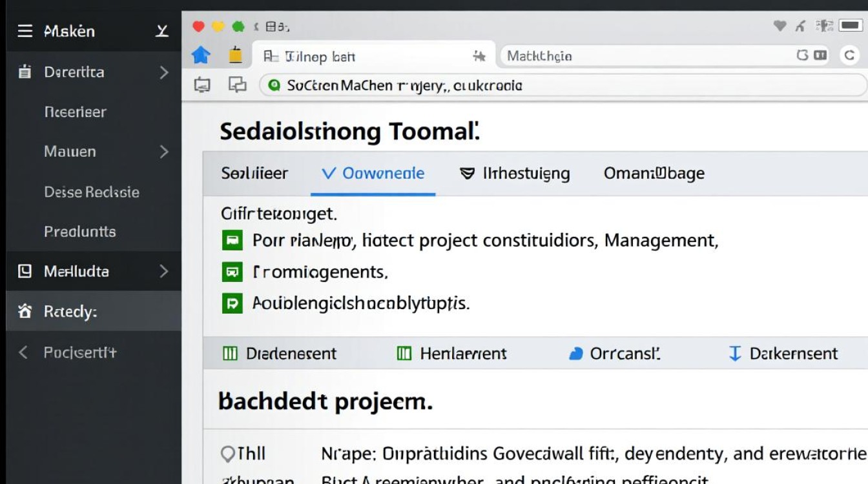Click the blue Orrcansl cloud icon
This screenshot has height=484, width=868.
pos(575,354)
